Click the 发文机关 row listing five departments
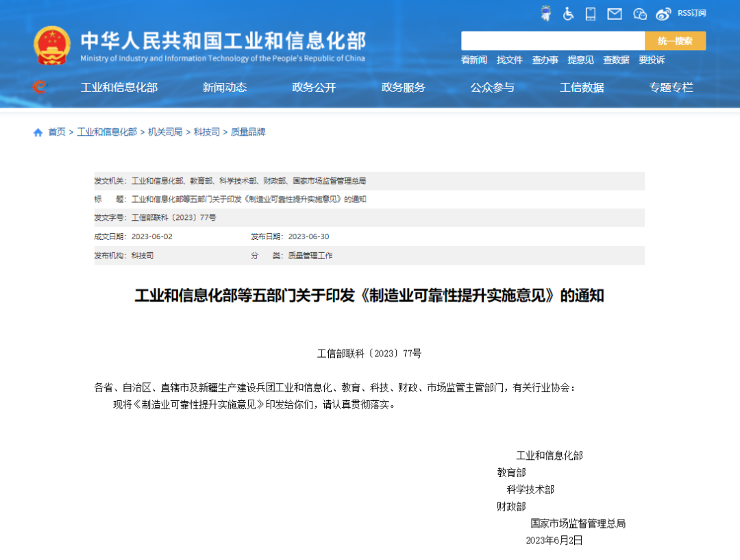 369,181
